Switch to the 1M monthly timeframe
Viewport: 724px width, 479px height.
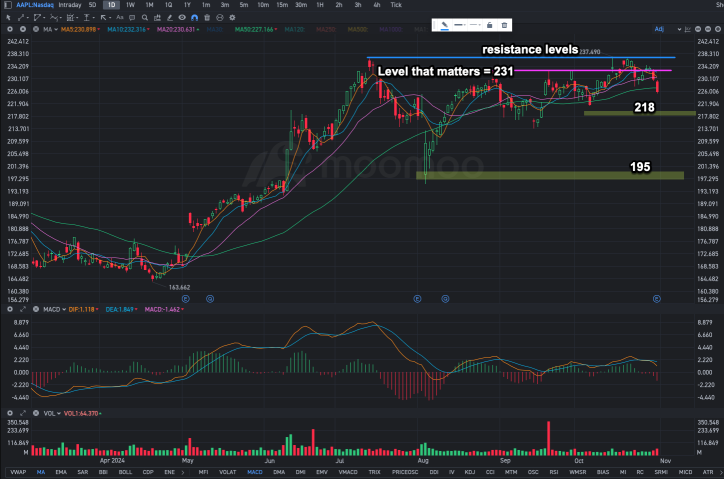[149, 5]
